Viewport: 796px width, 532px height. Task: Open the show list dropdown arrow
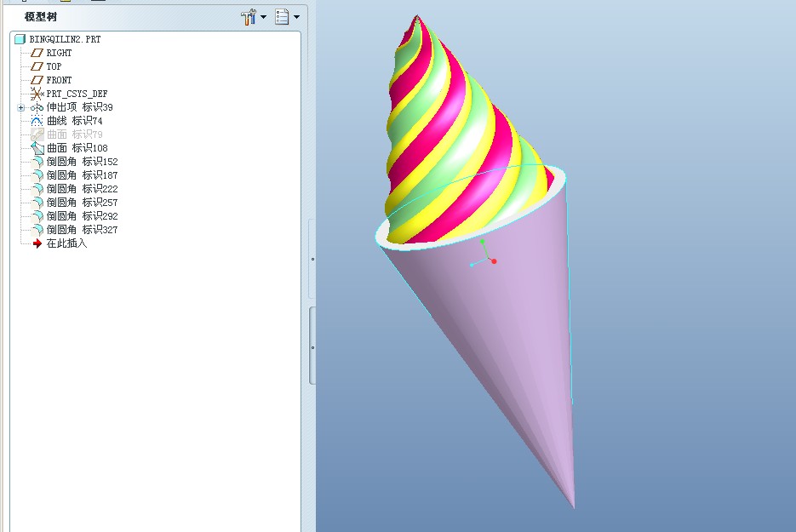[x=296, y=17]
